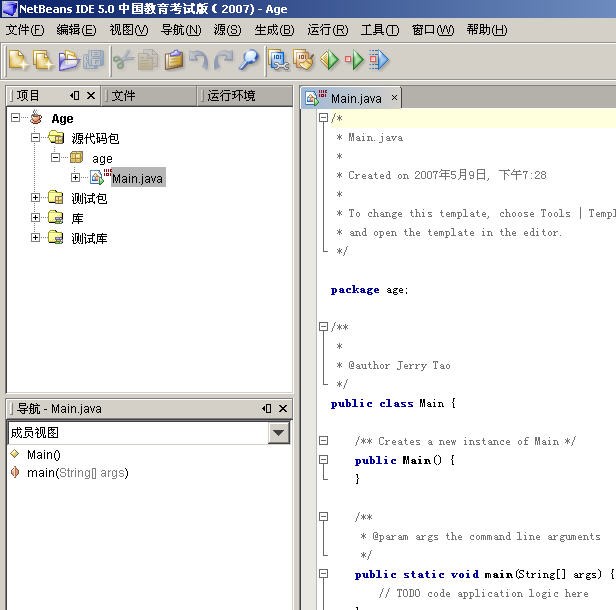Switch to the 运行环境 panel tab
The width and height of the screenshot is (616, 610).
[x=245, y=95]
